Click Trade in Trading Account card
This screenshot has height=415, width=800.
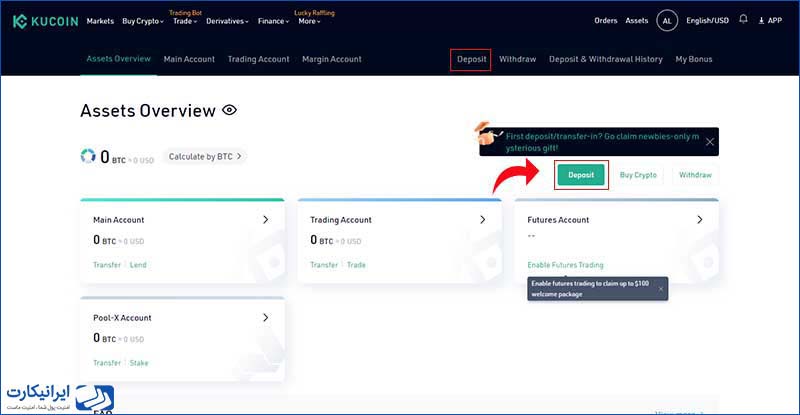coord(356,265)
